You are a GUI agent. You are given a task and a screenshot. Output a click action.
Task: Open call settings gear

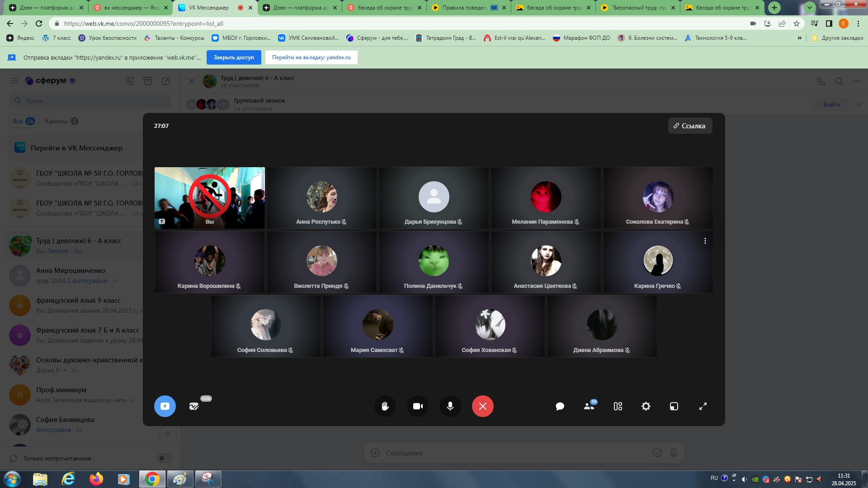tap(646, 406)
